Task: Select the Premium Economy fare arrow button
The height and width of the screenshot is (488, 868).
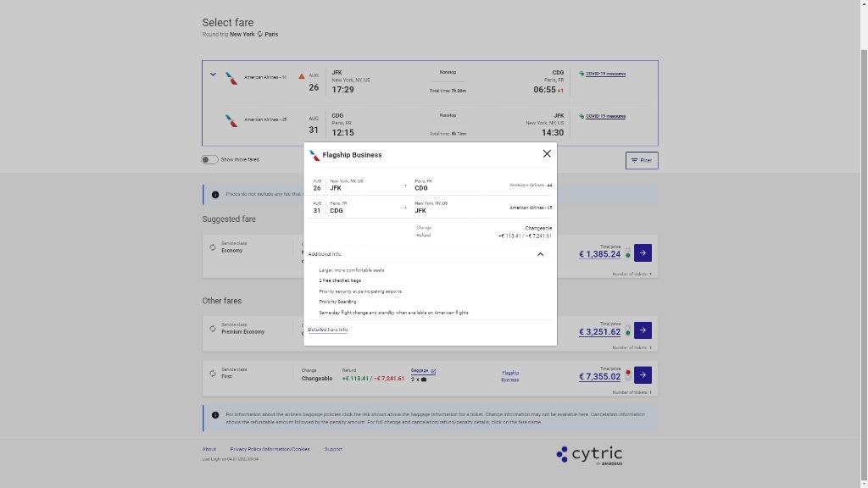Action: [643, 330]
